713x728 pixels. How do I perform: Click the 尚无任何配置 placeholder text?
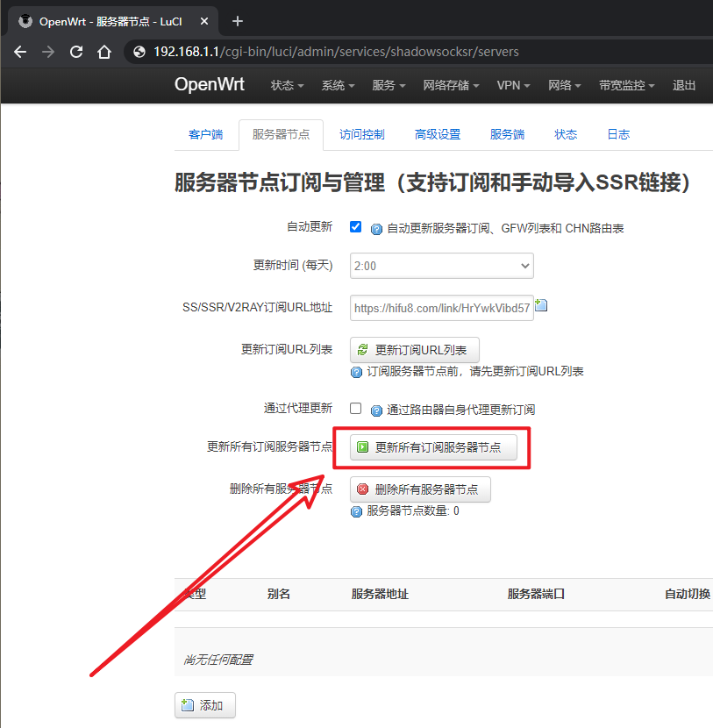(218, 660)
